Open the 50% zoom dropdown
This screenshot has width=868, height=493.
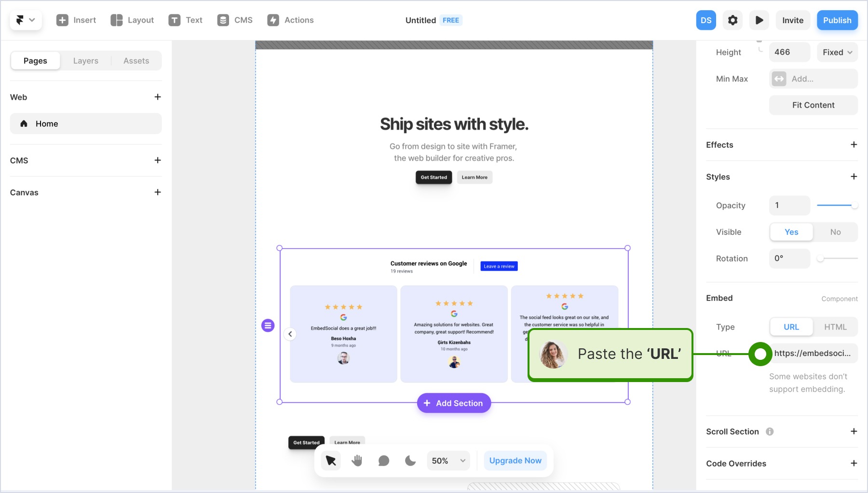tap(448, 461)
